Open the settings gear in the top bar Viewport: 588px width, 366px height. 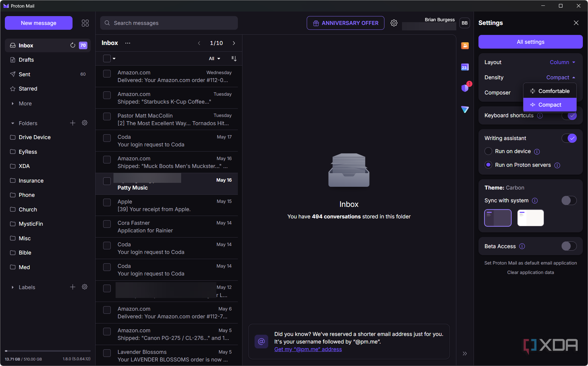tap(394, 23)
